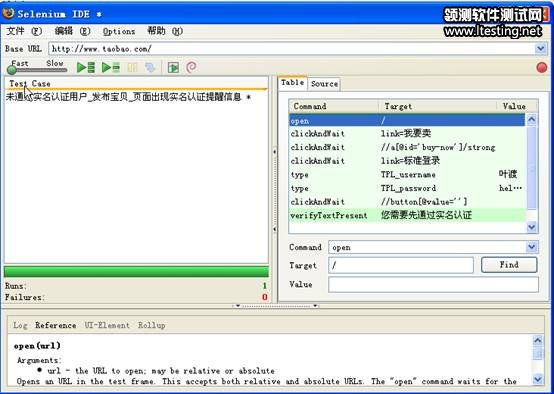Click lower collapse arrow on pane splitter
The image size is (554, 394).
275,229
